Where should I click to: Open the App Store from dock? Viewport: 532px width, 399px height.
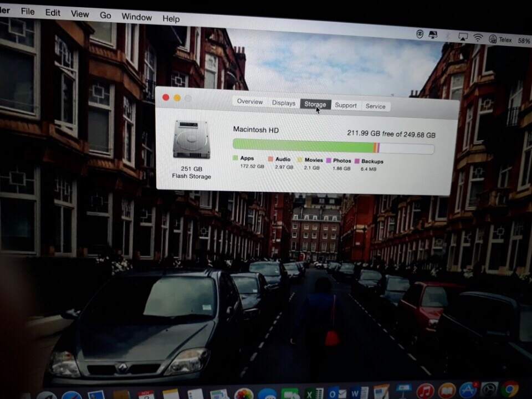468,390
